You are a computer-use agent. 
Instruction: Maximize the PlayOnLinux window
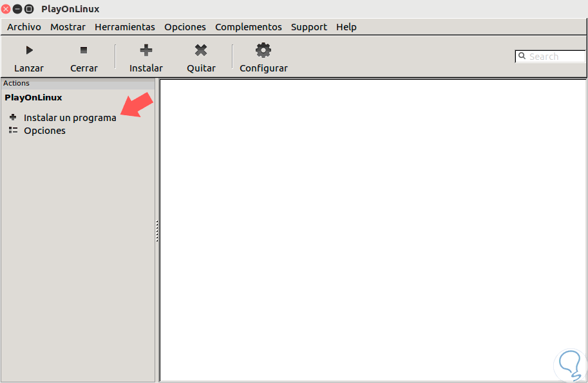(x=29, y=8)
